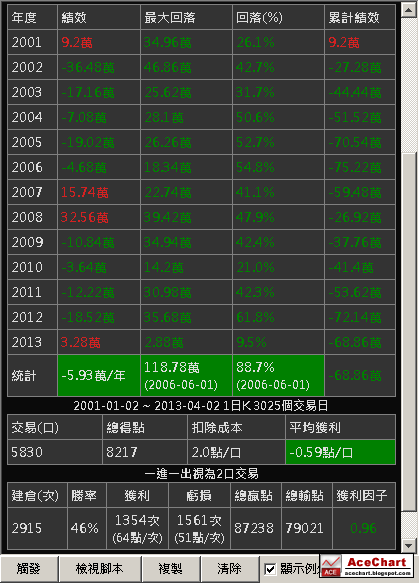This screenshot has height=583, width=419.
Task: Toggle the 顯示例 checkbox
Action: coord(270,569)
